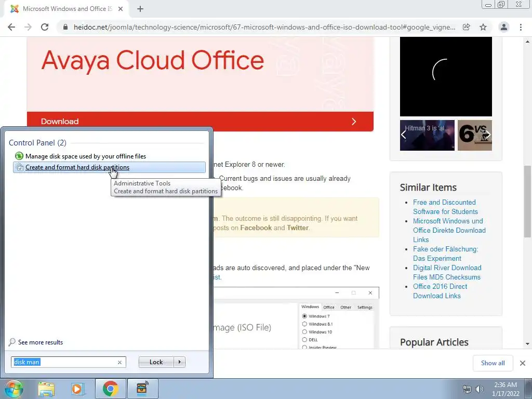Open a new tab with the plus icon
Image resolution: width=532 pixels, height=399 pixels.
pos(140,9)
